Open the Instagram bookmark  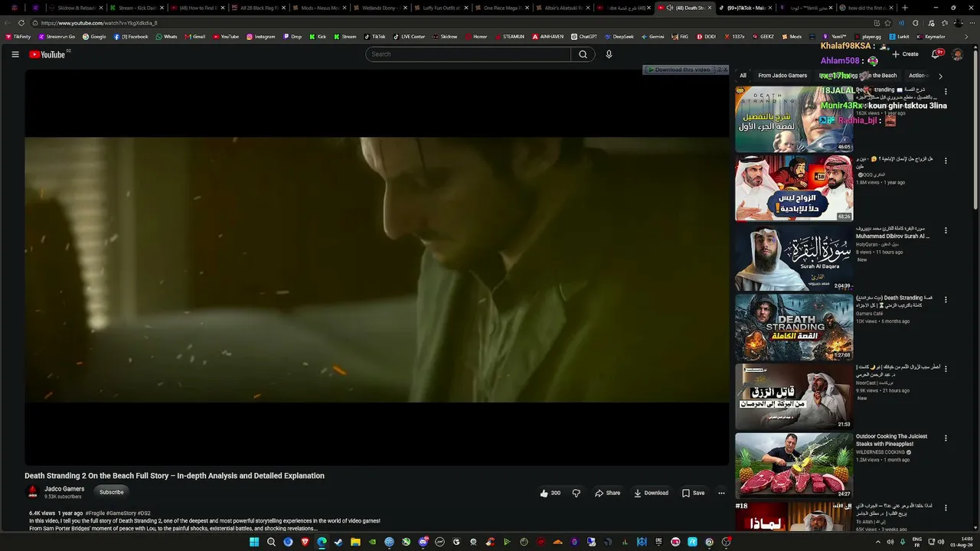click(x=261, y=37)
